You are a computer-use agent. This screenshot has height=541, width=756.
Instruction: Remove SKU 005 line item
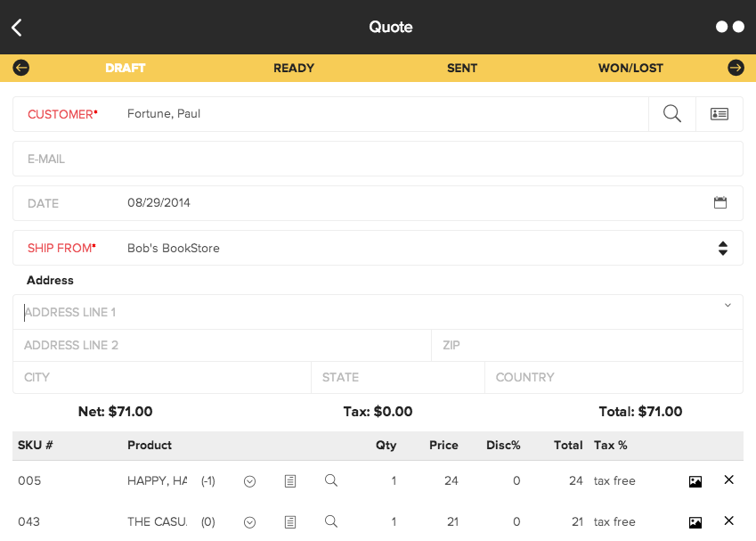[x=728, y=480]
